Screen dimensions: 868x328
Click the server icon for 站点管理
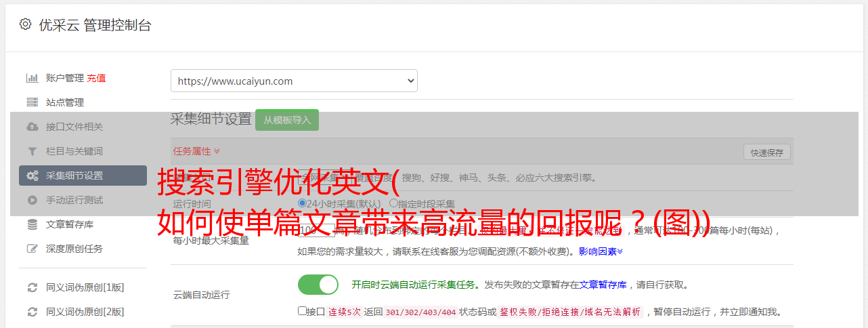tap(32, 102)
